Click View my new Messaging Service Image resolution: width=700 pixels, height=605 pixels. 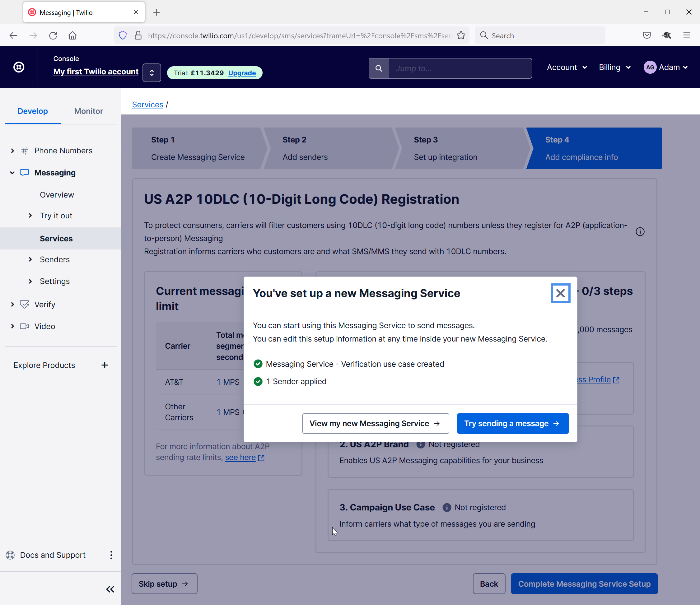(375, 423)
